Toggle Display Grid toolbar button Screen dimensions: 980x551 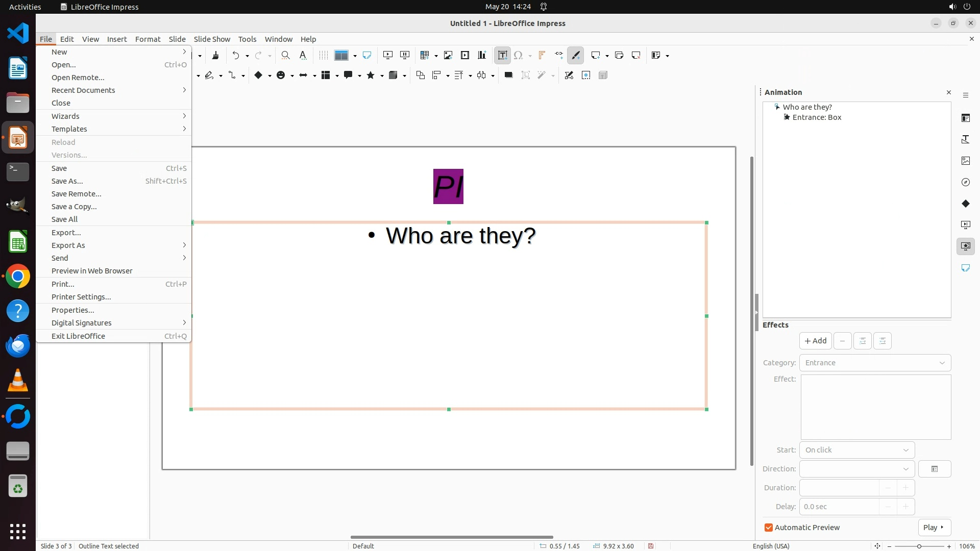pos(323,56)
